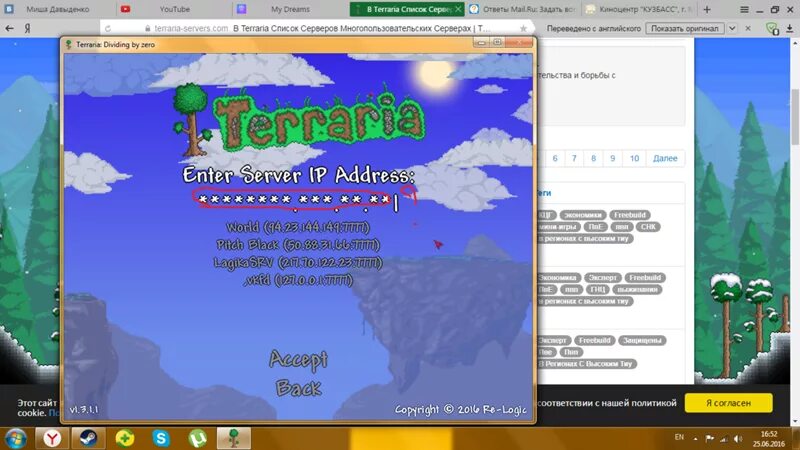Click the Далее next-page link
This screenshot has width=800, height=450.
point(665,158)
